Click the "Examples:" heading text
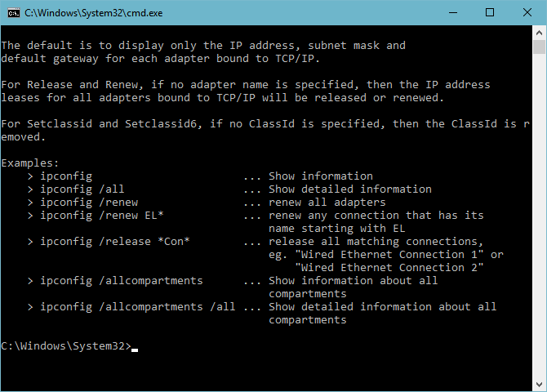The height and width of the screenshot is (392, 547). click(x=30, y=163)
